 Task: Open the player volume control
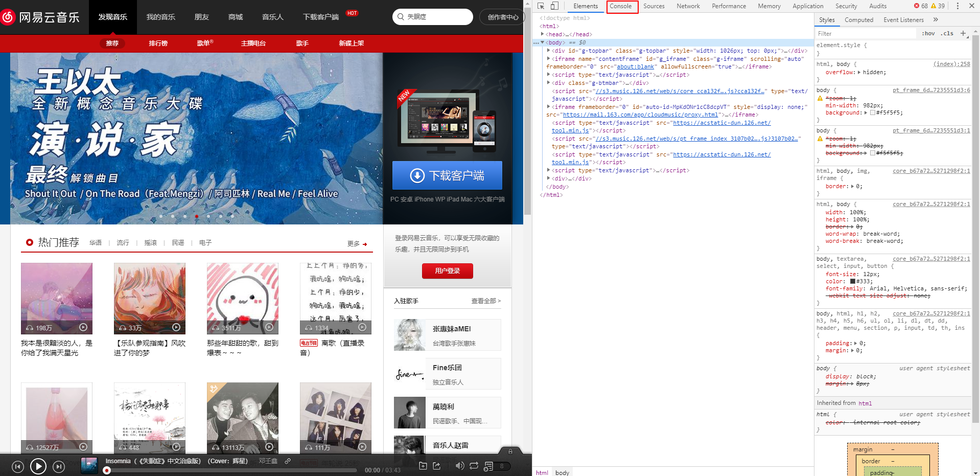pyautogui.click(x=460, y=466)
